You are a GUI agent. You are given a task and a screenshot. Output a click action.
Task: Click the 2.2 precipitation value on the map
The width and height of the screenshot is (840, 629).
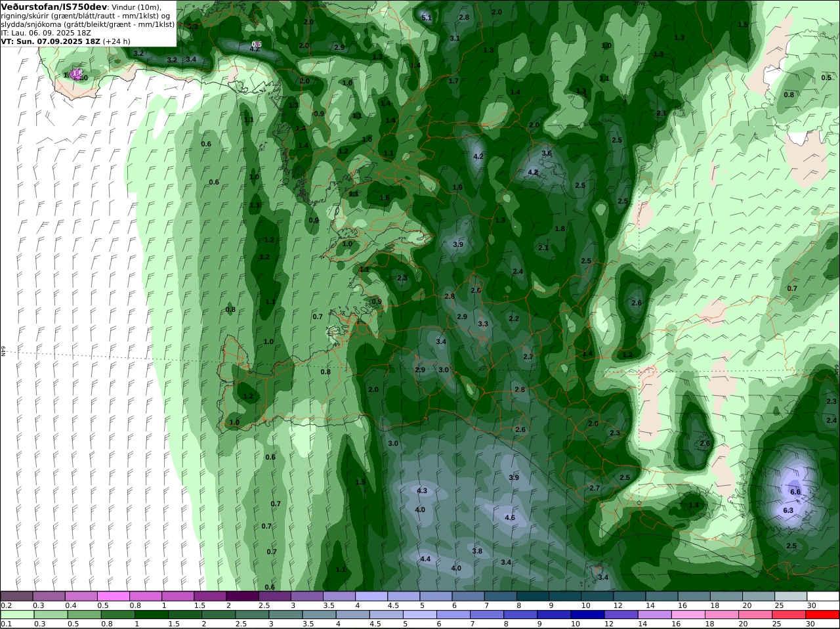coord(514,318)
